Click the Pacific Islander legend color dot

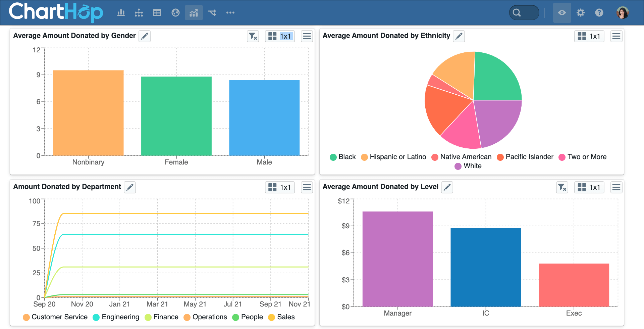(500, 157)
